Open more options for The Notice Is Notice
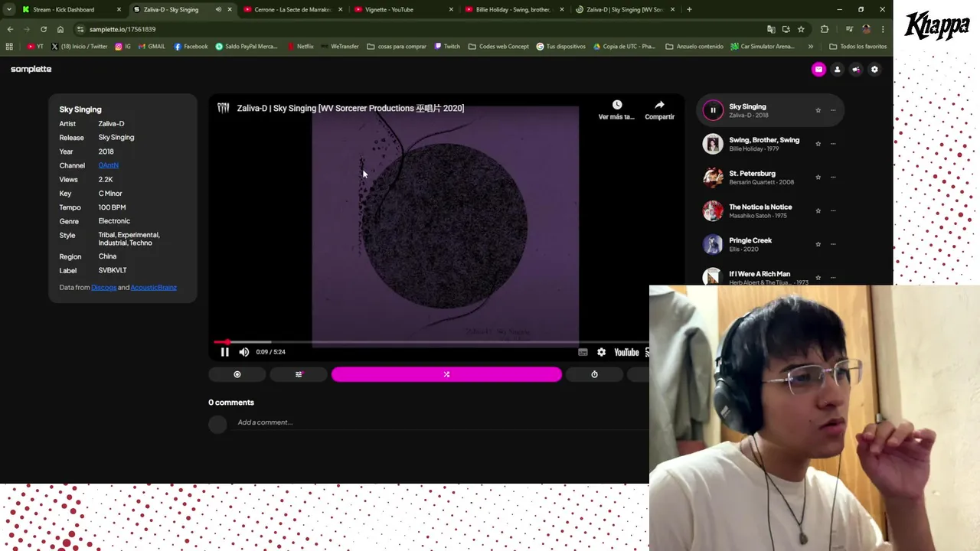The width and height of the screenshot is (980, 551). coord(833,210)
